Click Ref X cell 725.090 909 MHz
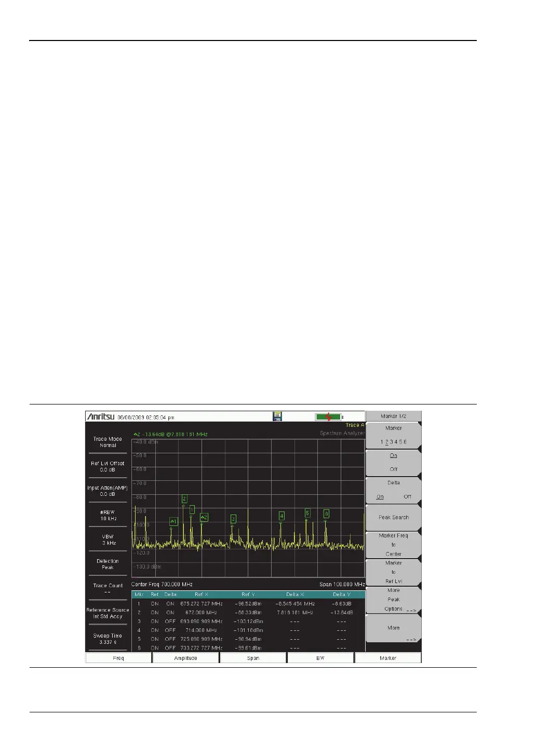 (202, 639)
